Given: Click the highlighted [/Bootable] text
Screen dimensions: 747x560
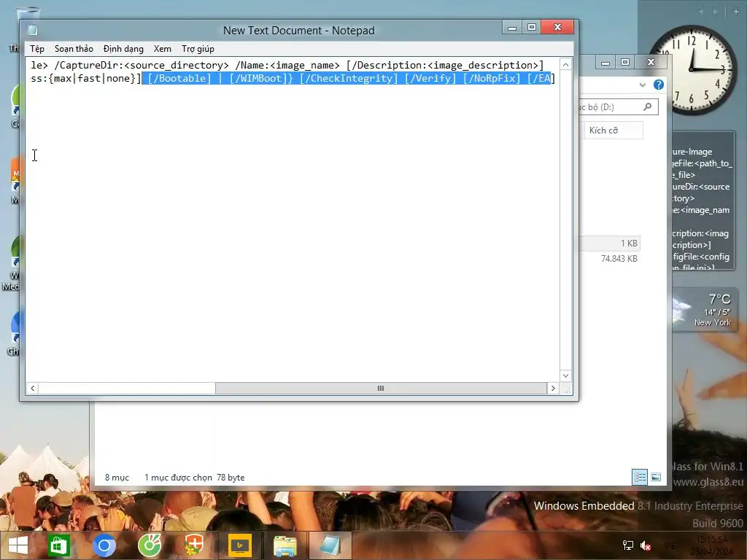Looking at the screenshot, I should [x=179, y=78].
